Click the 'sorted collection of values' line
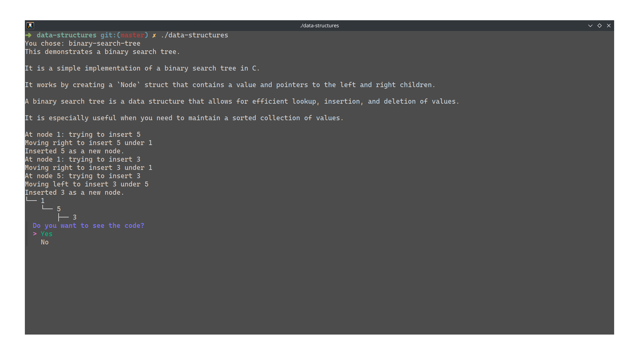Viewport: 639px width, 364px height. pyautogui.click(x=184, y=118)
